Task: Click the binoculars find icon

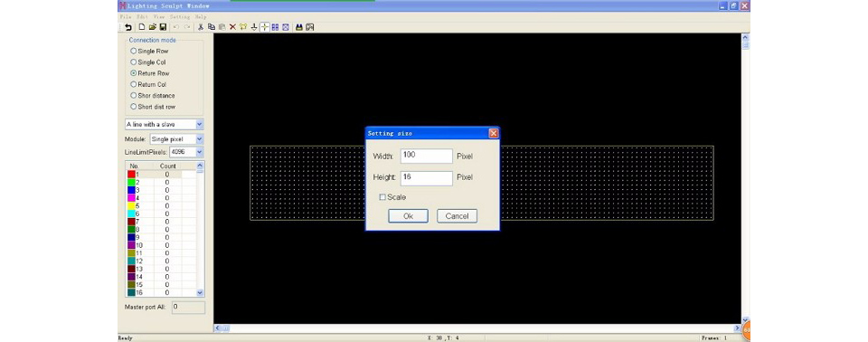Action: pyautogui.click(x=299, y=26)
